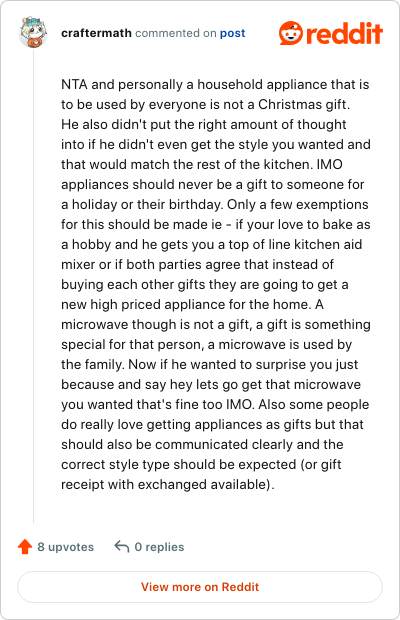400x620 pixels.
Task: Collapse the comment using the vertical thread line
Action: [x=34, y=285]
